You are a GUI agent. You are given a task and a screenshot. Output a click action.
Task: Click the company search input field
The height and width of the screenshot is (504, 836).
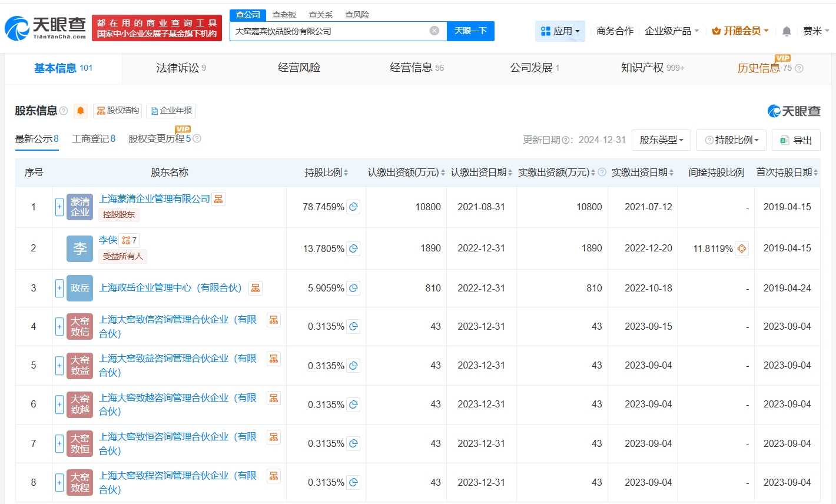click(330, 31)
